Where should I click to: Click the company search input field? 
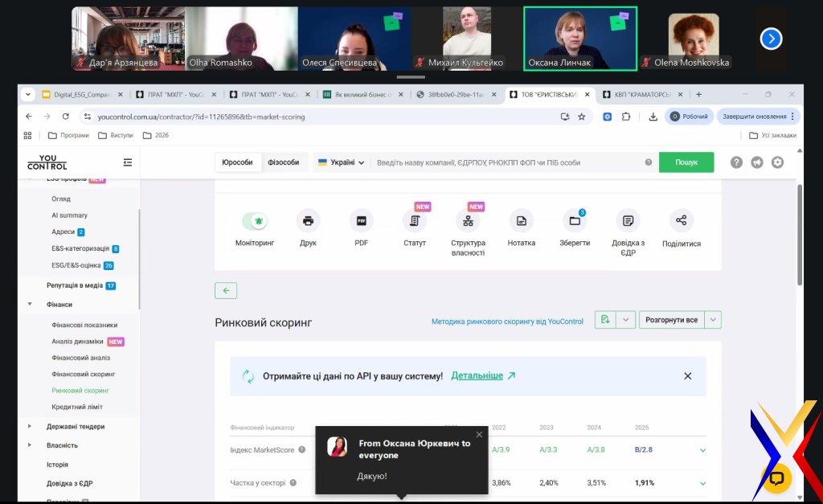point(506,162)
